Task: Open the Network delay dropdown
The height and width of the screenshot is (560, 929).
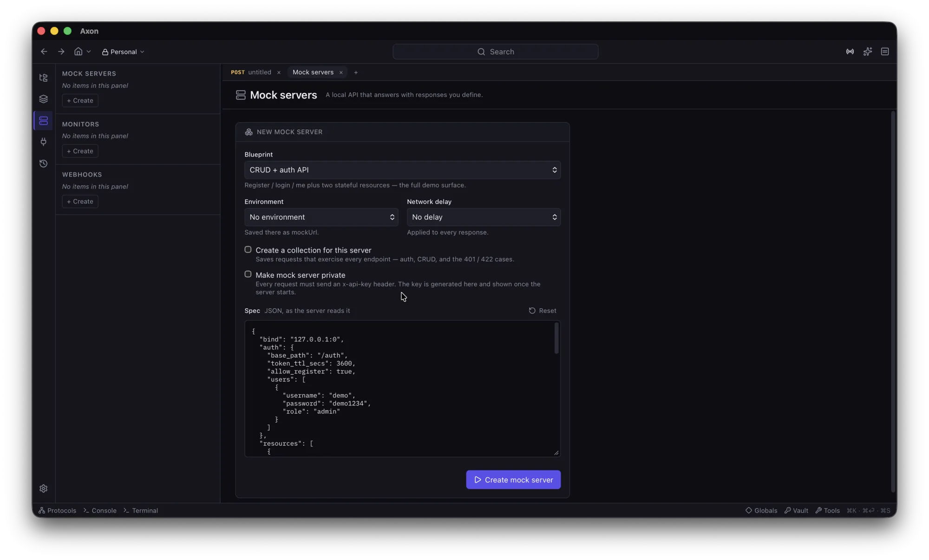Action: point(484,217)
